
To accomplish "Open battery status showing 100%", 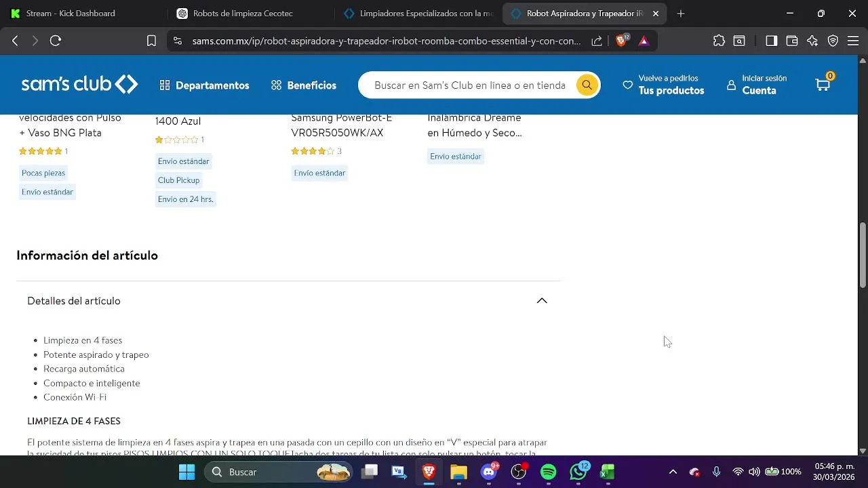I will tap(783, 472).
